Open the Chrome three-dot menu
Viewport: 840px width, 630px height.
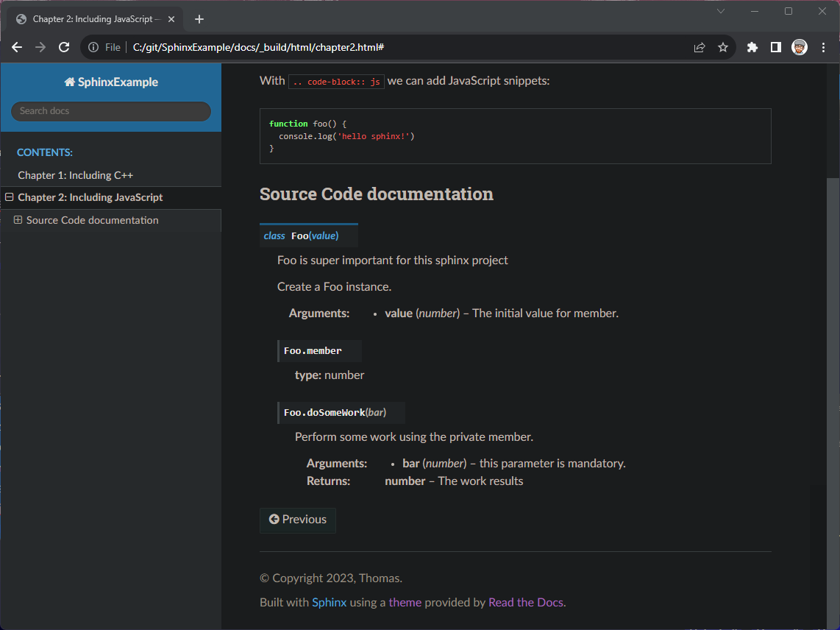(823, 47)
